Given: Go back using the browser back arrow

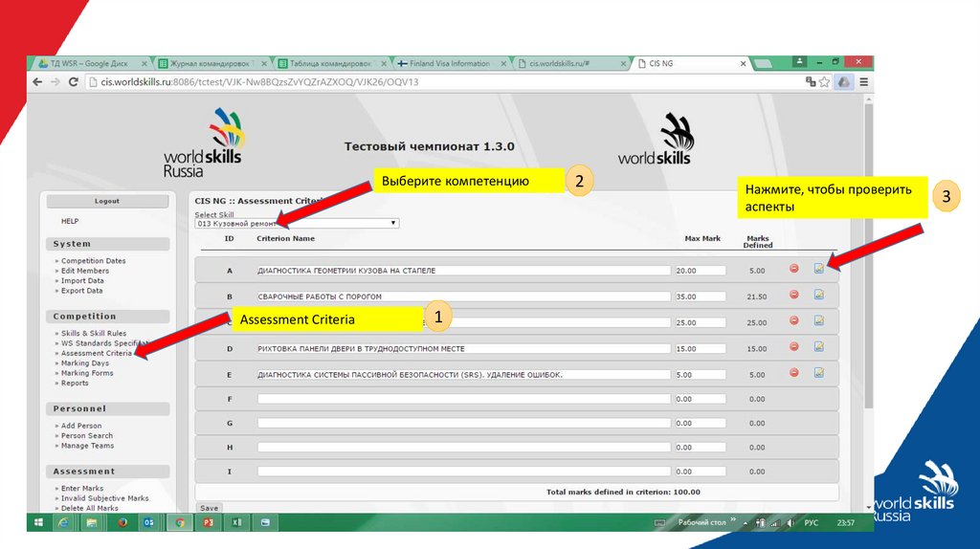Looking at the screenshot, I should click(x=37, y=82).
